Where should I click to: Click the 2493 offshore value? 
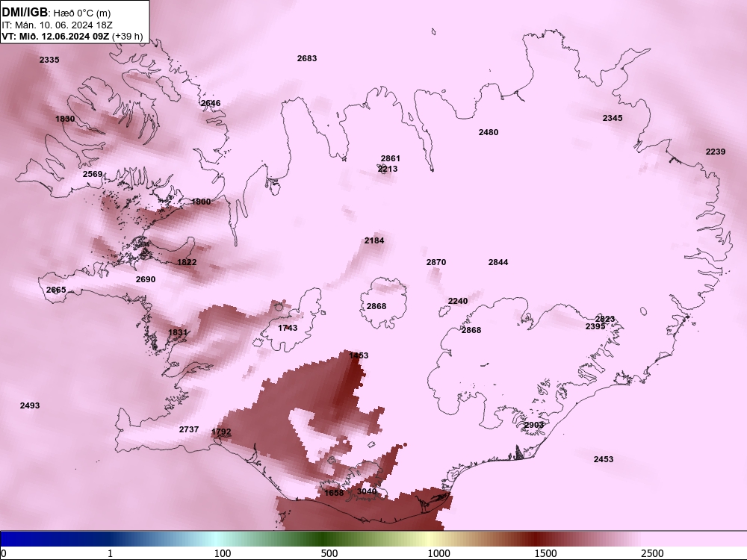pos(30,405)
